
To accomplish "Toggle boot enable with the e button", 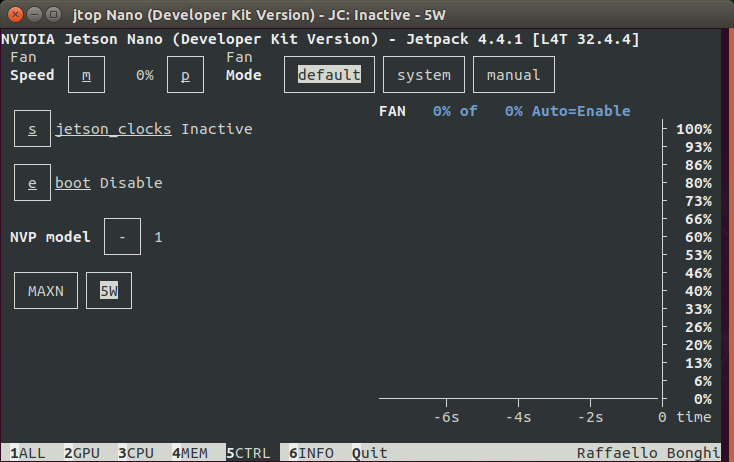I will (x=32, y=183).
